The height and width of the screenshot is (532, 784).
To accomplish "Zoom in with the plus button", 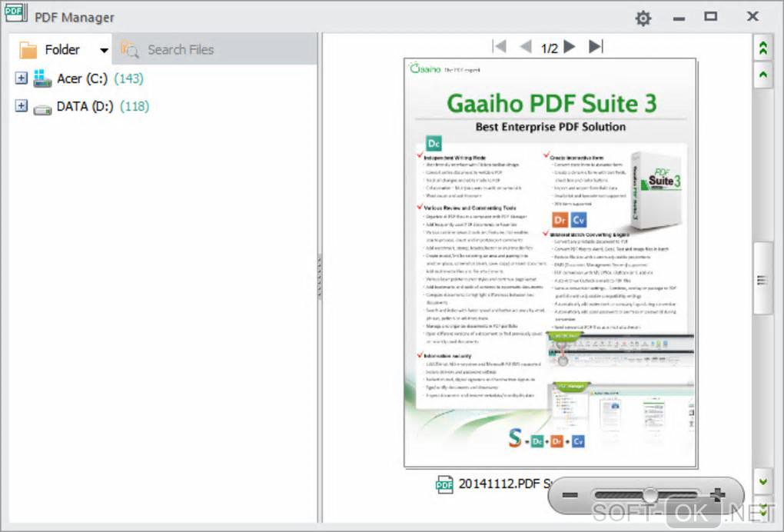I will coord(718,494).
